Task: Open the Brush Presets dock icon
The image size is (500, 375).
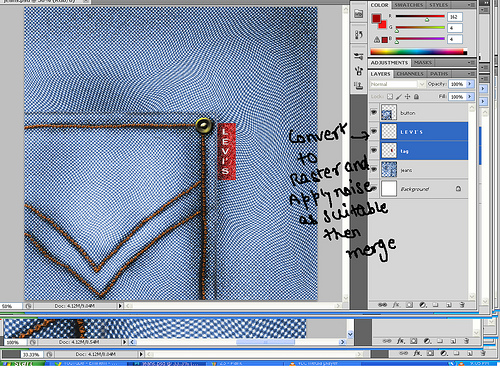Action: tap(359, 56)
